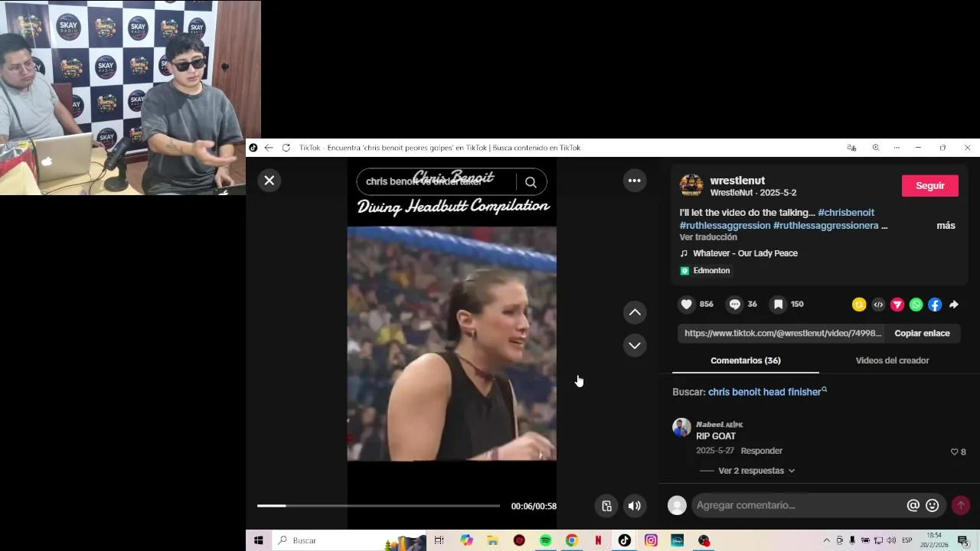Click the embed code icon

click(x=878, y=305)
